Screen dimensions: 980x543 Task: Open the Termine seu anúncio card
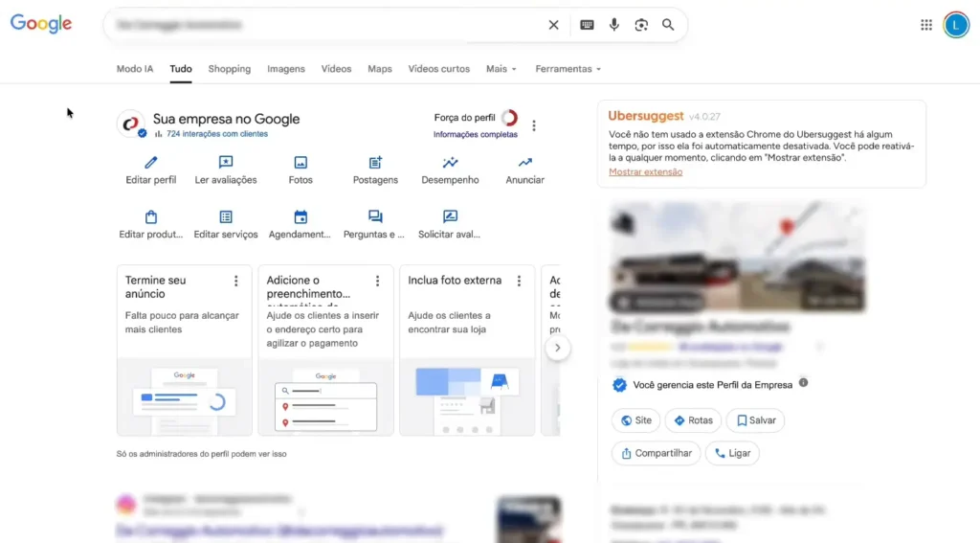pyautogui.click(x=185, y=350)
